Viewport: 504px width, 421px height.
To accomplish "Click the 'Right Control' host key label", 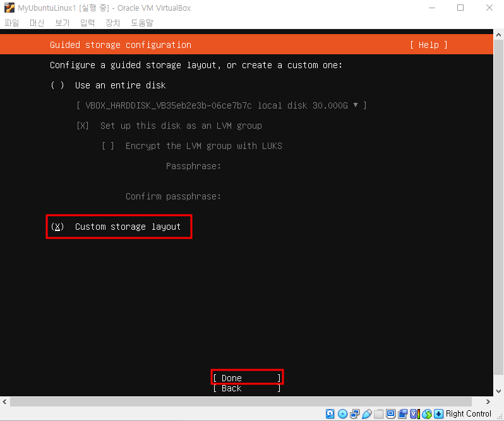I will click(469, 413).
